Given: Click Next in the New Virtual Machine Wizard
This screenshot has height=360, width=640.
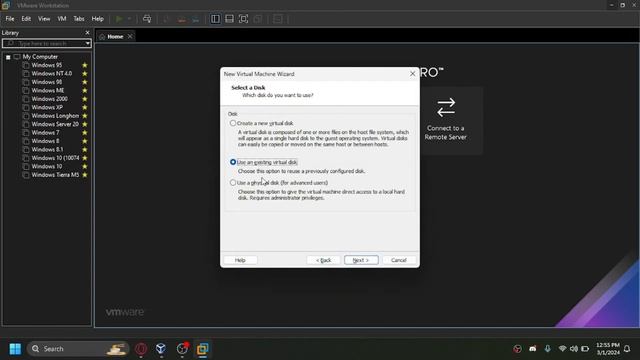Looking at the screenshot, I should [x=361, y=260].
